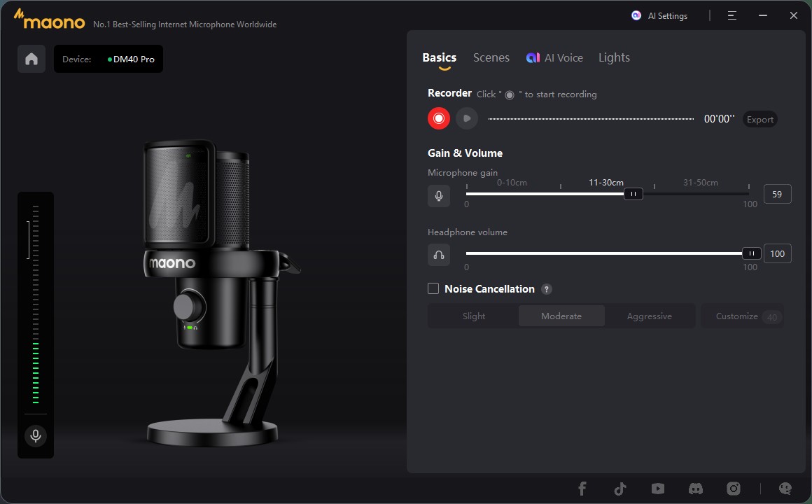Open the TikTok link icon
Viewport: 812px width, 504px height.
(x=619, y=489)
